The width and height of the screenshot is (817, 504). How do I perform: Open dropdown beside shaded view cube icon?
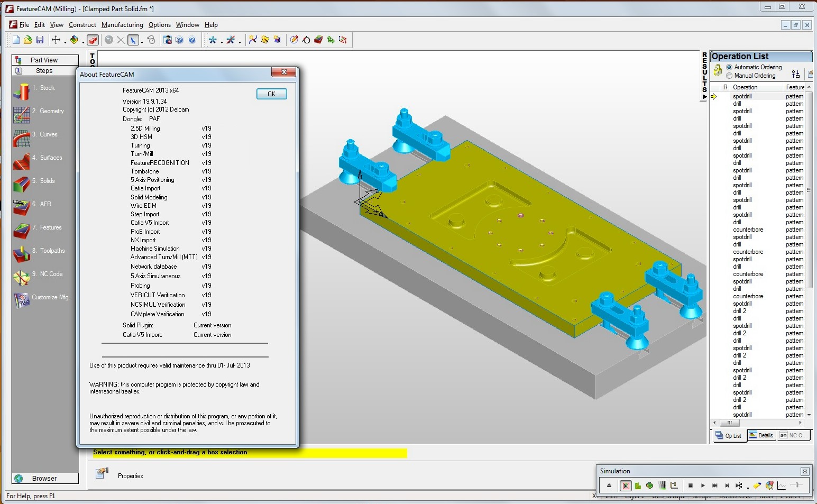[83, 41]
